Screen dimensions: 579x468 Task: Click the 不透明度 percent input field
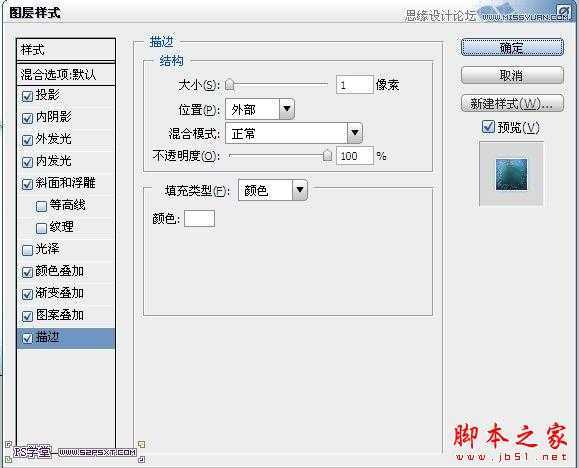(x=355, y=156)
